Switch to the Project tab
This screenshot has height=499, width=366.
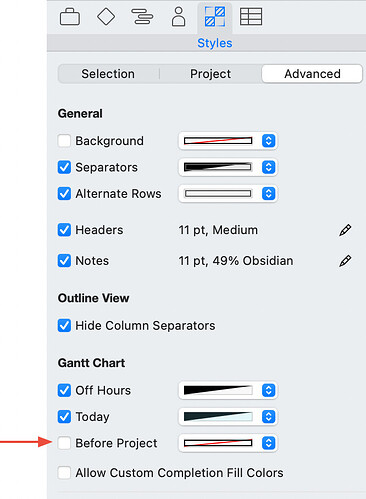pos(210,74)
